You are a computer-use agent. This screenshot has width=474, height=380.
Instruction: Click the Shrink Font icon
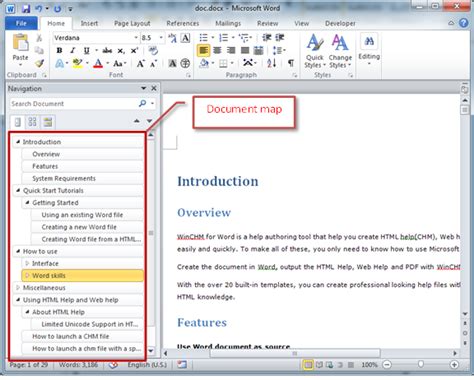tap(153, 63)
